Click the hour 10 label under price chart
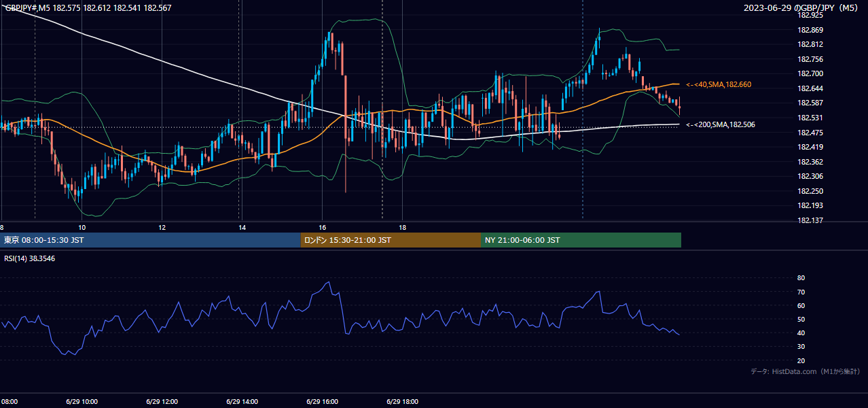Image resolution: width=868 pixels, height=408 pixels. click(x=82, y=227)
